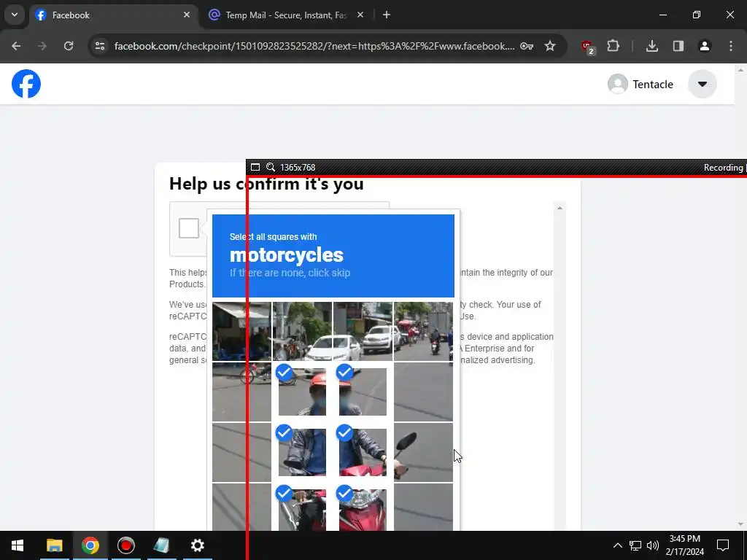Open the Chrome three-dot menu

731,46
